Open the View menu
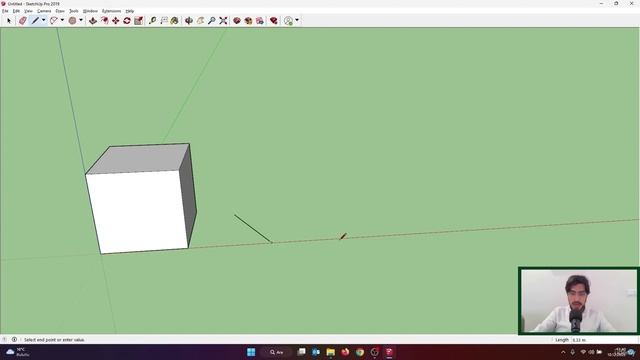 click(x=28, y=11)
